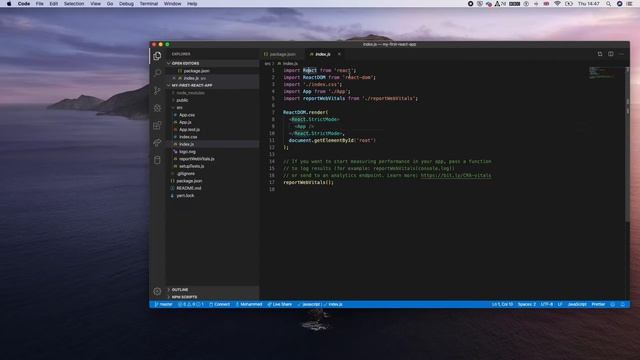The width and height of the screenshot is (640, 360).
Task: Open the Apple menu
Action: [9, 4]
